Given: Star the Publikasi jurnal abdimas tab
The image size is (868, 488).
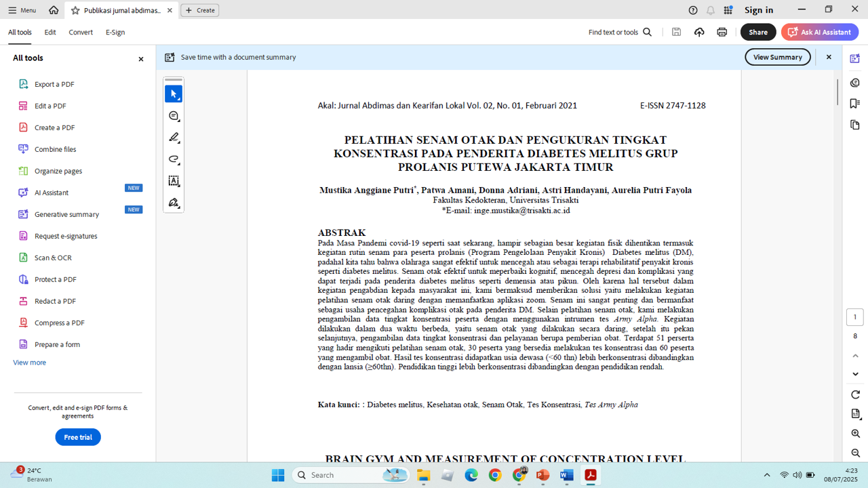Looking at the screenshot, I should 75,10.
